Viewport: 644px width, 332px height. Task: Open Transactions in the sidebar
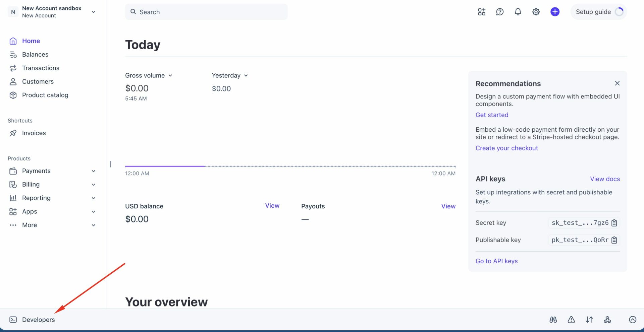41,68
